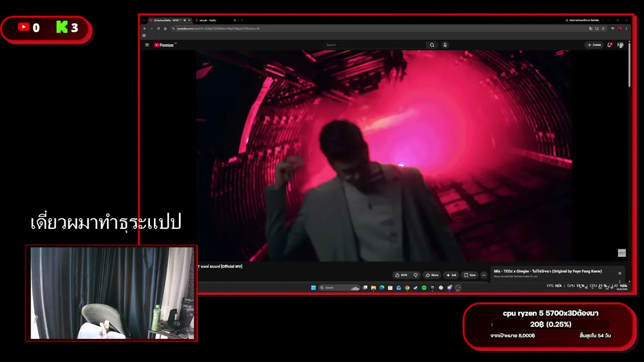
Task: Bookmark this page with the star
Action: (x=603, y=28)
